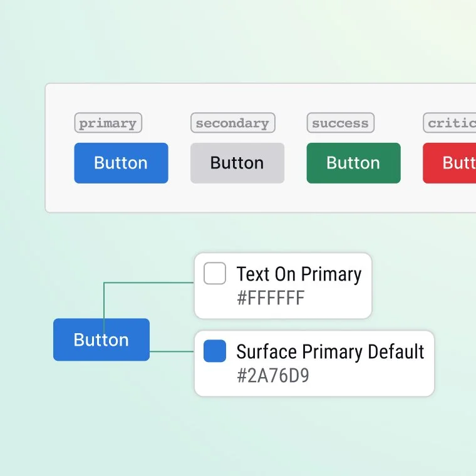Click the white Text On Primary swatch
The width and height of the screenshot is (476, 476).
pos(215,273)
